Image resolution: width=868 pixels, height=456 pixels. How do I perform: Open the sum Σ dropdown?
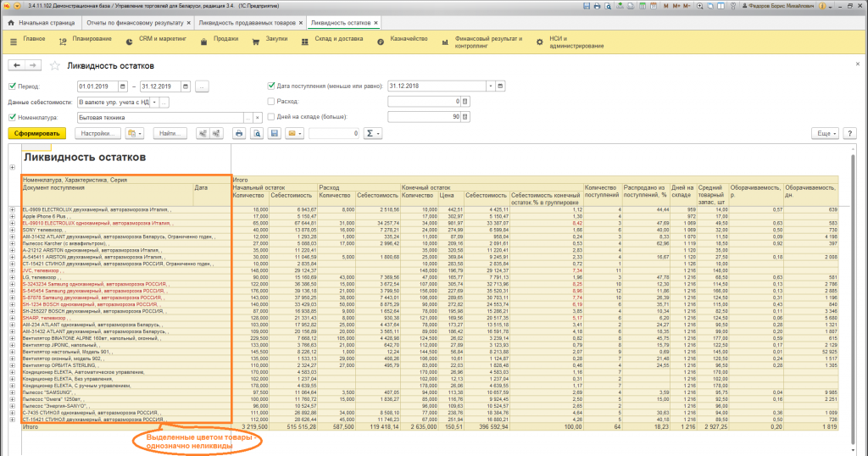click(372, 133)
